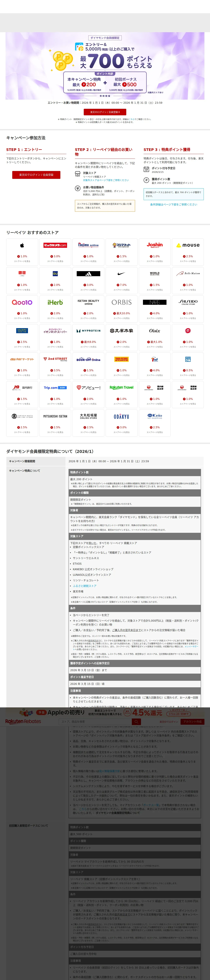Click the STEP 1 楽天IDでログイン / 会員登録 button

click(x=36, y=175)
